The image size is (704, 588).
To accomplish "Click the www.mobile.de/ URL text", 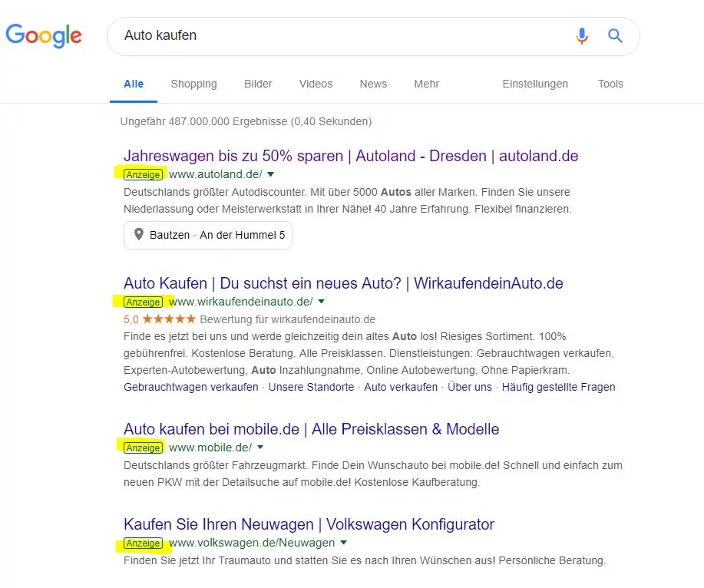I will (x=210, y=448).
